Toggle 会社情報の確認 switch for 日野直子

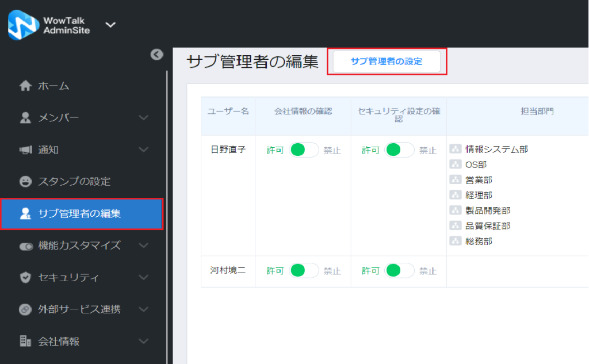[x=304, y=150]
